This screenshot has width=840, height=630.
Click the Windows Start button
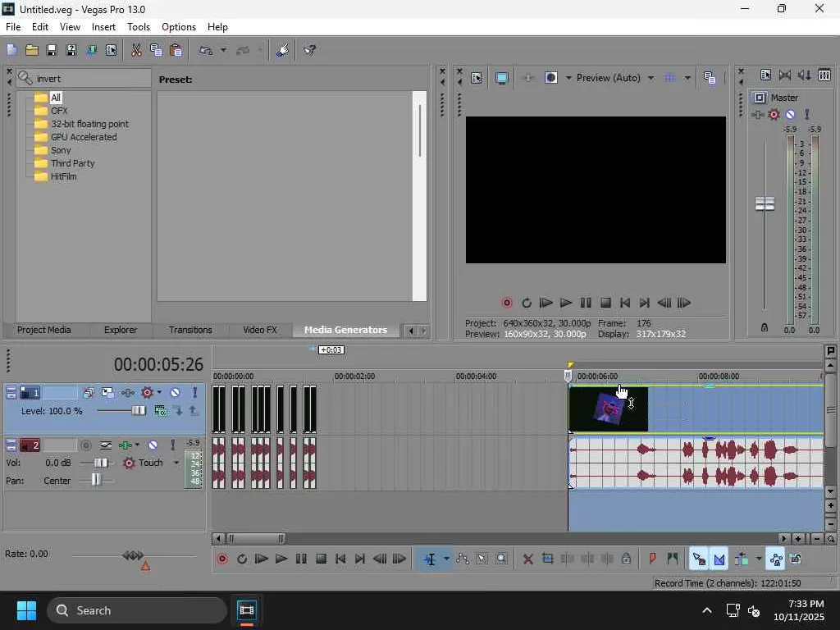[26, 610]
